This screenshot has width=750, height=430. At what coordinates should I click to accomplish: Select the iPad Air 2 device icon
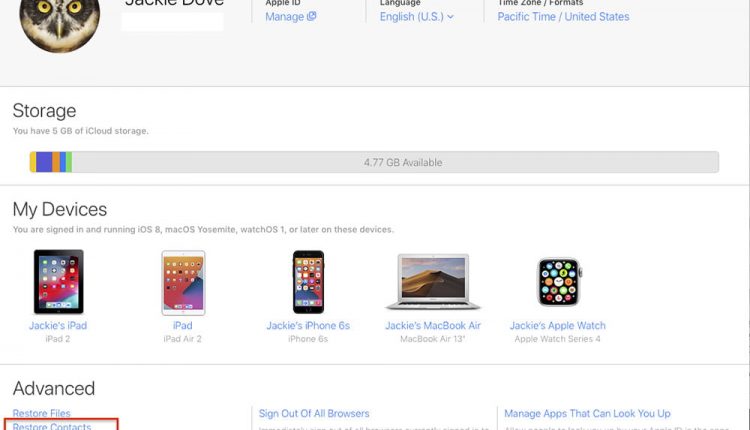tap(183, 283)
